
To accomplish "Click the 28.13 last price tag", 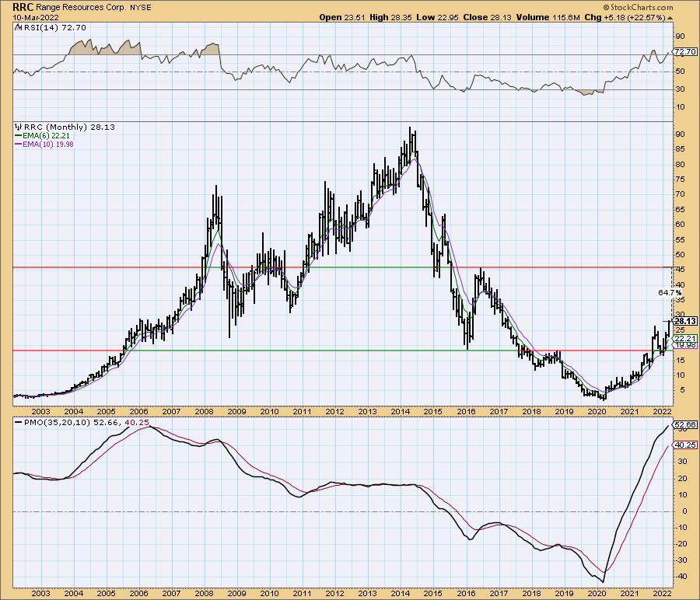I will coord(684,321).
